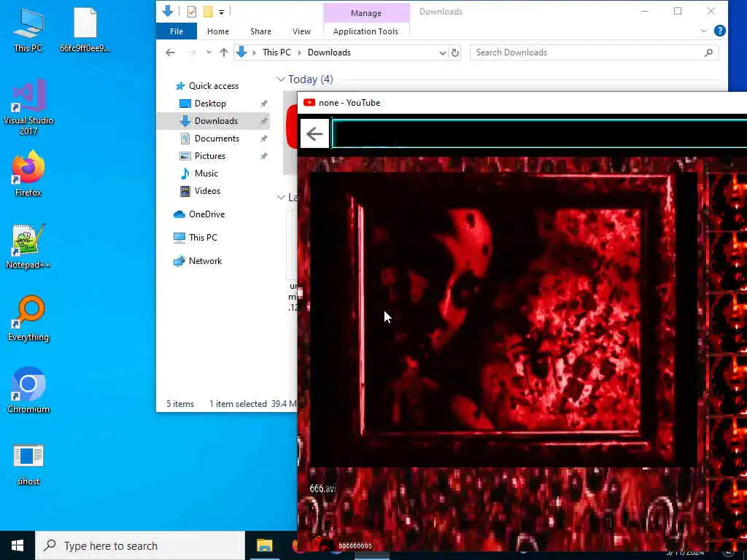Launch Visual Studio 2017 shortcut
747x560 pixels.
[x=28, y=107]
